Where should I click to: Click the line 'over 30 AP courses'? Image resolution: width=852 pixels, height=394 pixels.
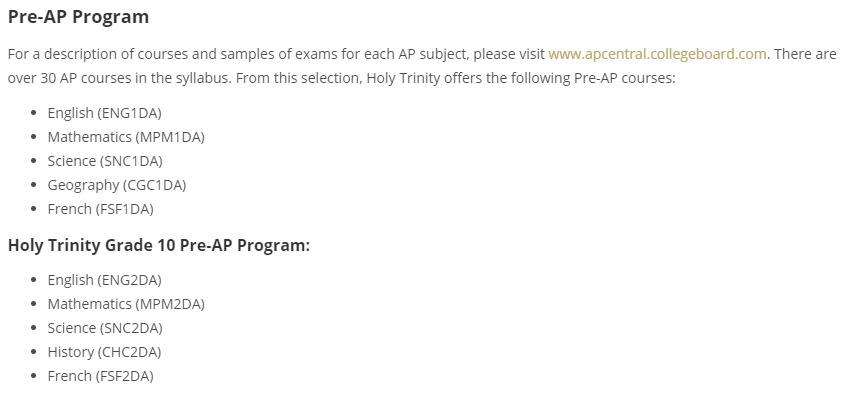click(341, 78)
